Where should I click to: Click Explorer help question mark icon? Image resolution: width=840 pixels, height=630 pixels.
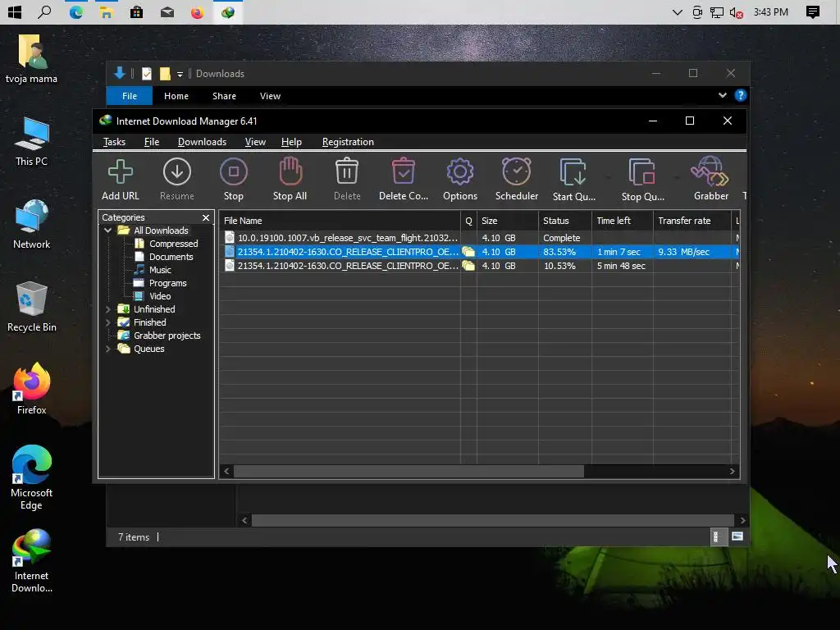(741, 95)
